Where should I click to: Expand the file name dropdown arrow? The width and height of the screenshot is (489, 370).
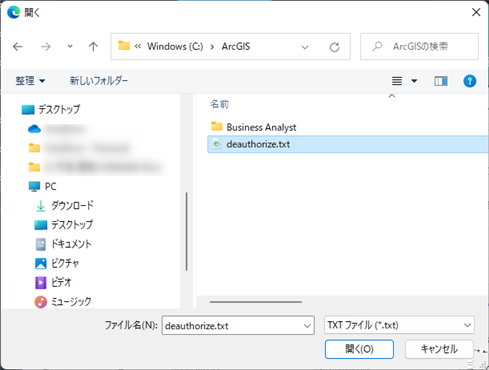pyautogui.click(x=307, y=326)
